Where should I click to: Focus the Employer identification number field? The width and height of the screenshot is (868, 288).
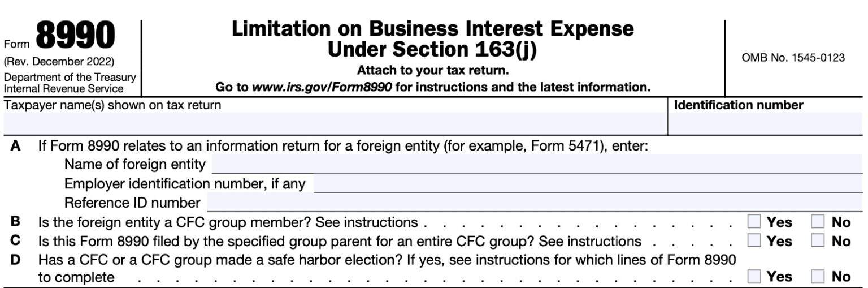pyautogui.click(x=587, y=183)
